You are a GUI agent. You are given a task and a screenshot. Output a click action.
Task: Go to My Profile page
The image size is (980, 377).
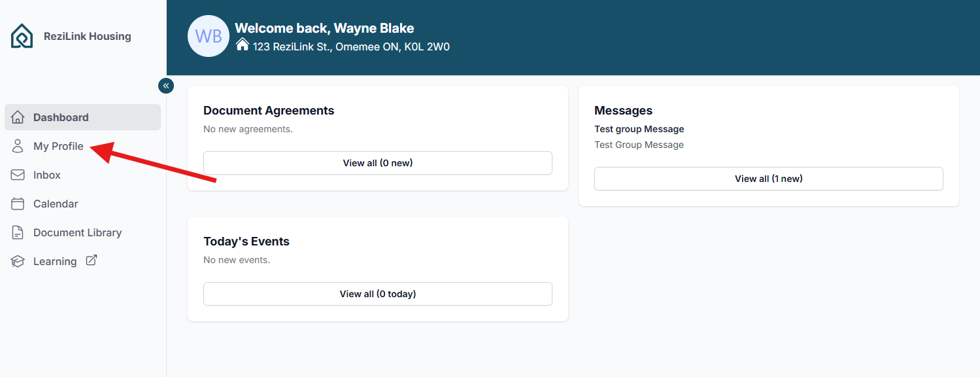[58, 147]
